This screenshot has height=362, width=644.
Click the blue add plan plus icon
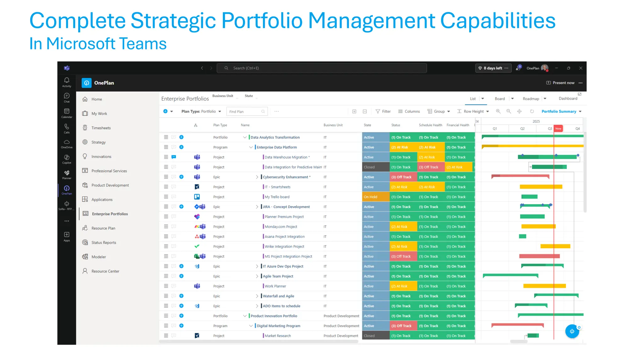[x=165, y=111]
